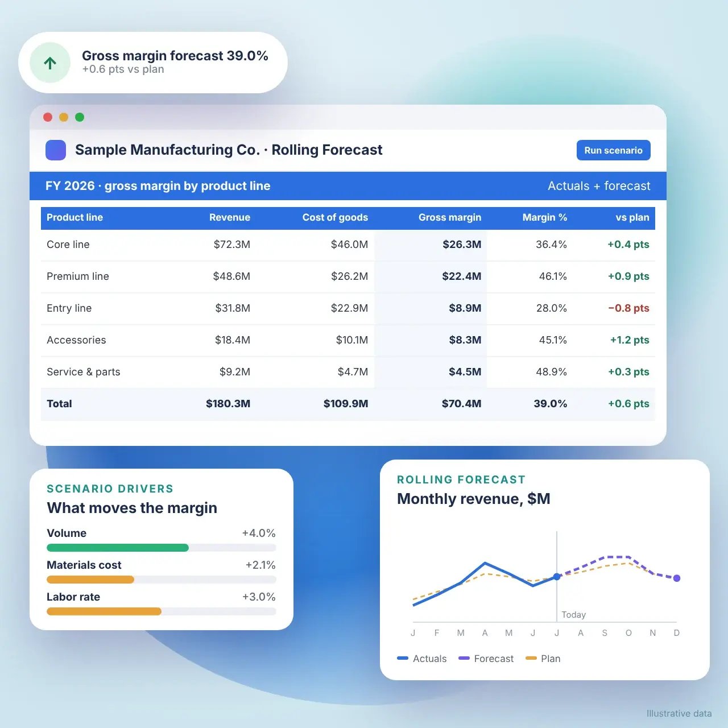
Task: Click the green up-arrow icon in gross margin badge
Action: click(x=50, y=63)
